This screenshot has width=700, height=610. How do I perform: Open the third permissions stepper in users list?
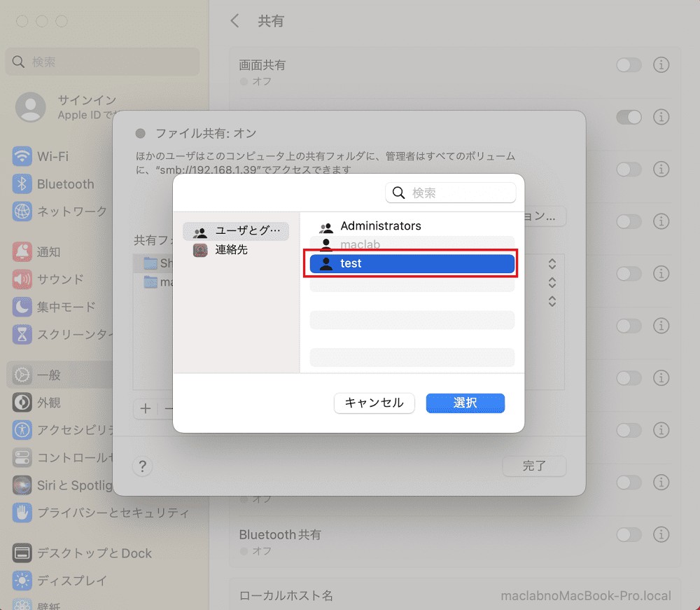pos(552,301)
